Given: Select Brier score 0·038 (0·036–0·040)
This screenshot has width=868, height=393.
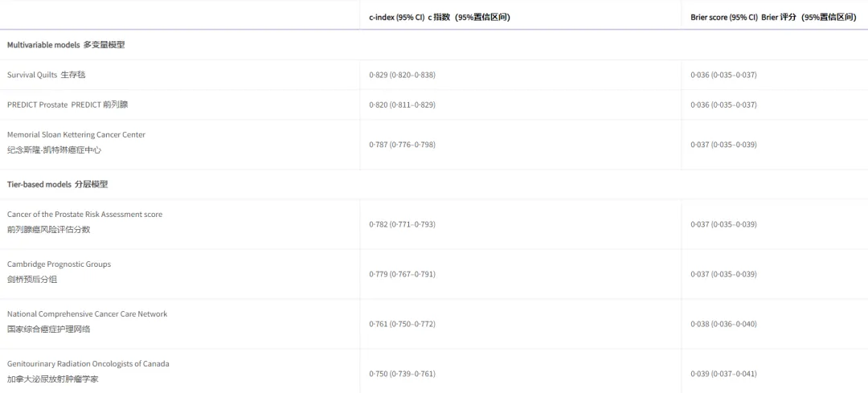Looking at the screenshot, I should (723, 324).
